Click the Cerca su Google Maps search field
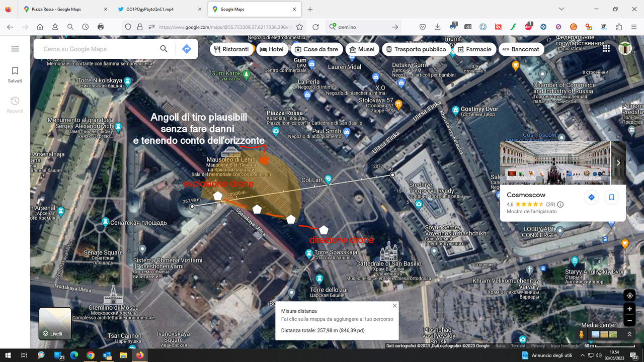The height and width of the screenshot is (362, 644). (96, 49)
